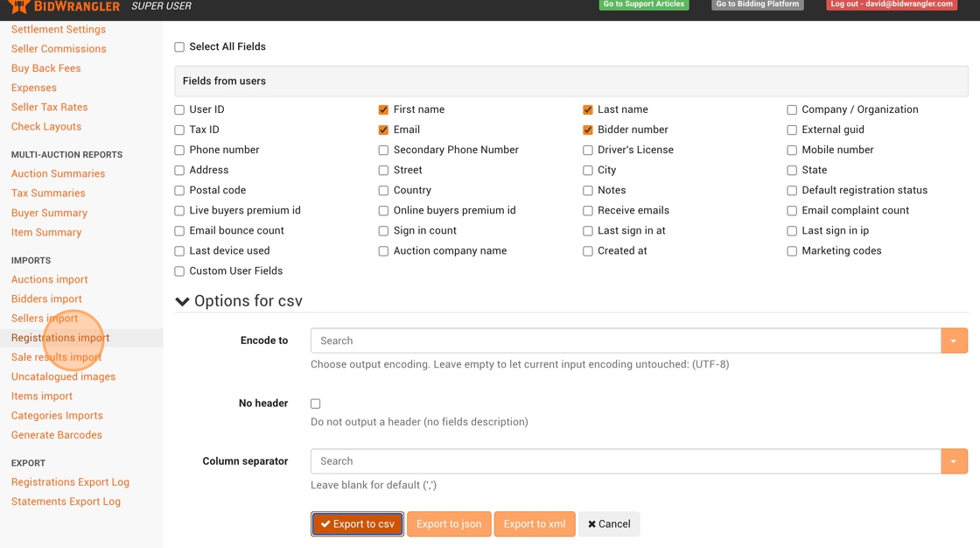The image size is (980, 548).
Task: Enable the No header checkbox
Action: pyautogui.click(x=316, y=404)
